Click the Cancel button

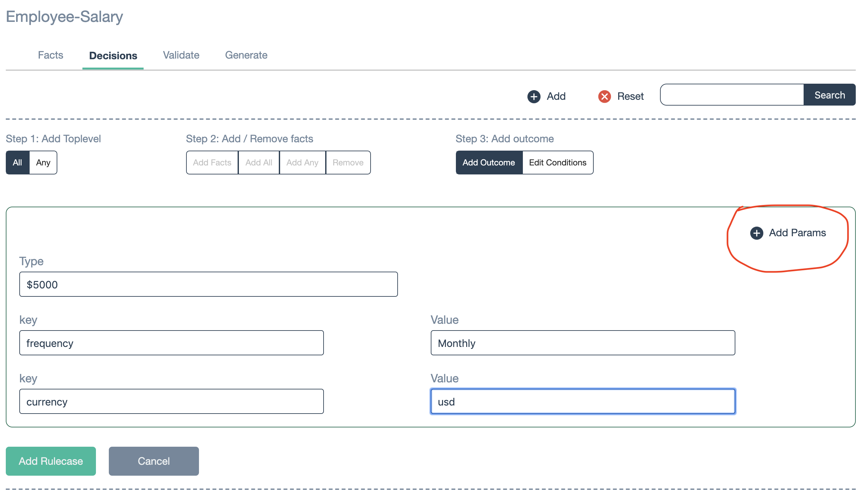(x=154, y=461)
